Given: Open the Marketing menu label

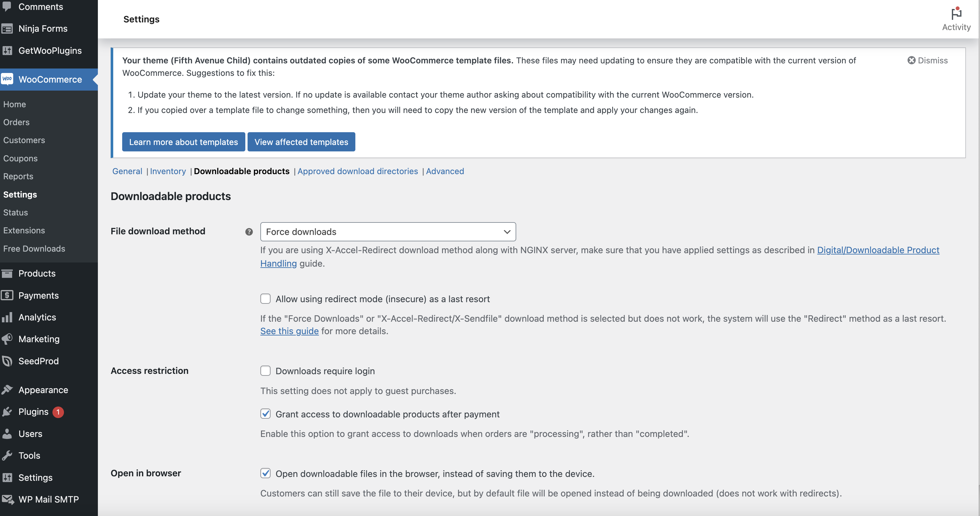Looking at the screenshot, I should point(39,339).
